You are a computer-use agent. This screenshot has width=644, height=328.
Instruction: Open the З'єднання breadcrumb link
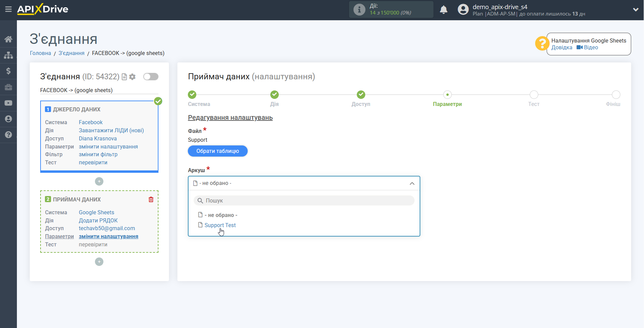[x=71, y=53]
